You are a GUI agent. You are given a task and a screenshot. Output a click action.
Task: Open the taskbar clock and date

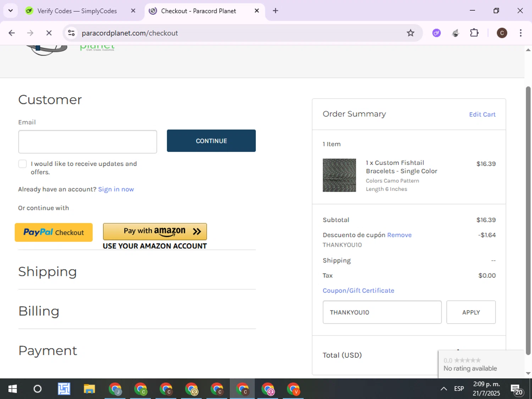coord(486,389)
